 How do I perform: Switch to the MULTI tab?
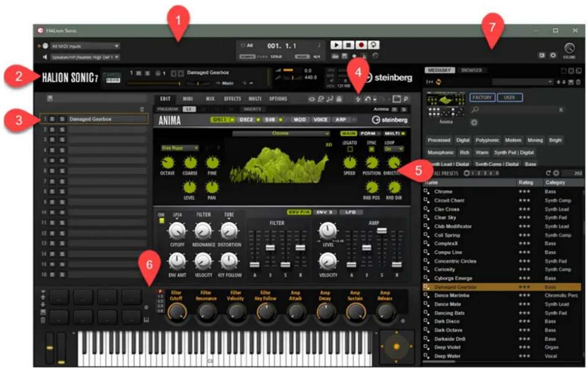coord(255,99)
